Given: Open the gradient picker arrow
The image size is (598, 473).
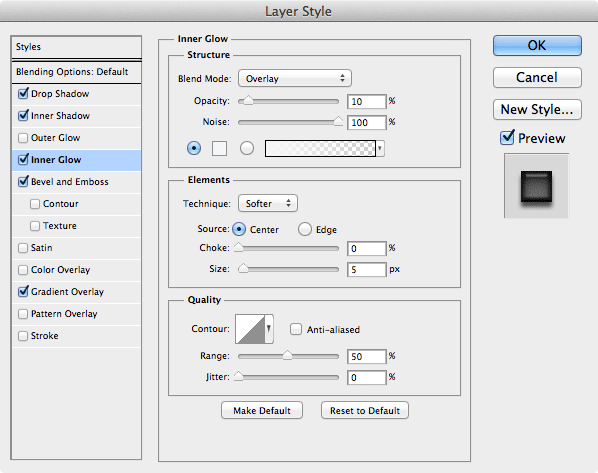Looking at the screenshot, I should point(380,148).
